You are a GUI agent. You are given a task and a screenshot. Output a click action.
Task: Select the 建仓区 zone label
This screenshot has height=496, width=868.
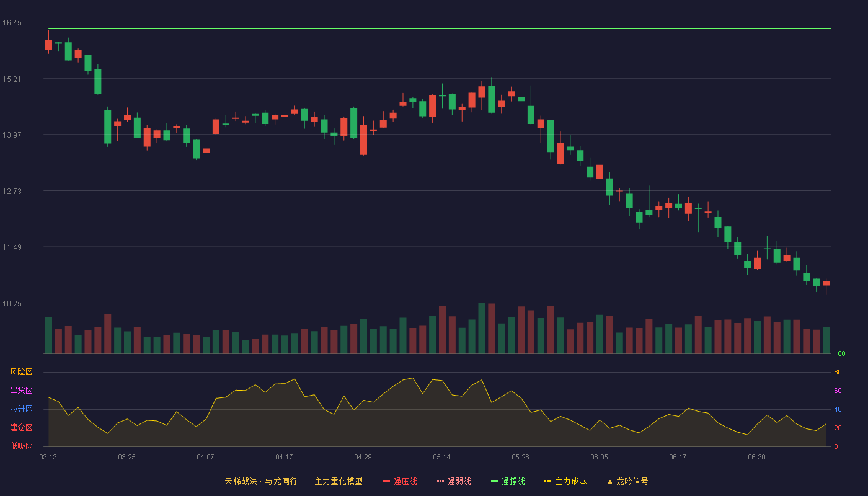(x=21, y=428)
